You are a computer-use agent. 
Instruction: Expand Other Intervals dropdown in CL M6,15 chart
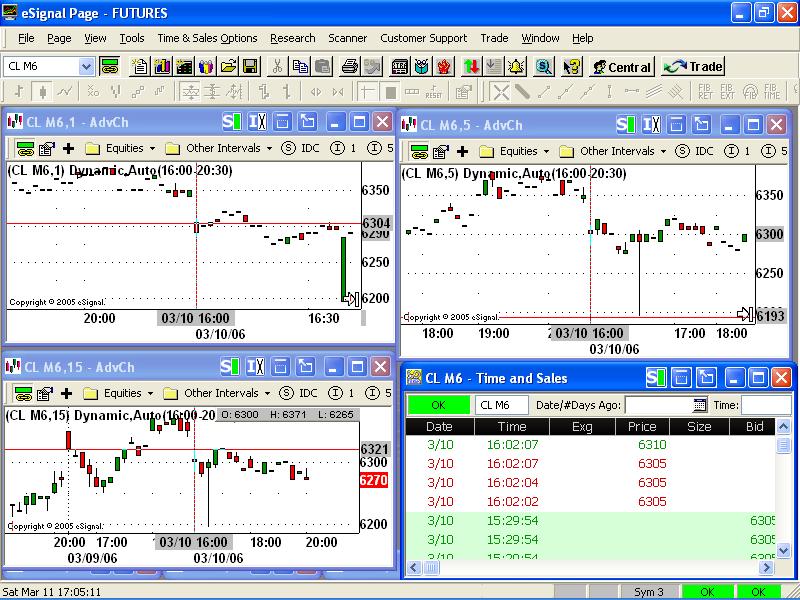(267, 393)
